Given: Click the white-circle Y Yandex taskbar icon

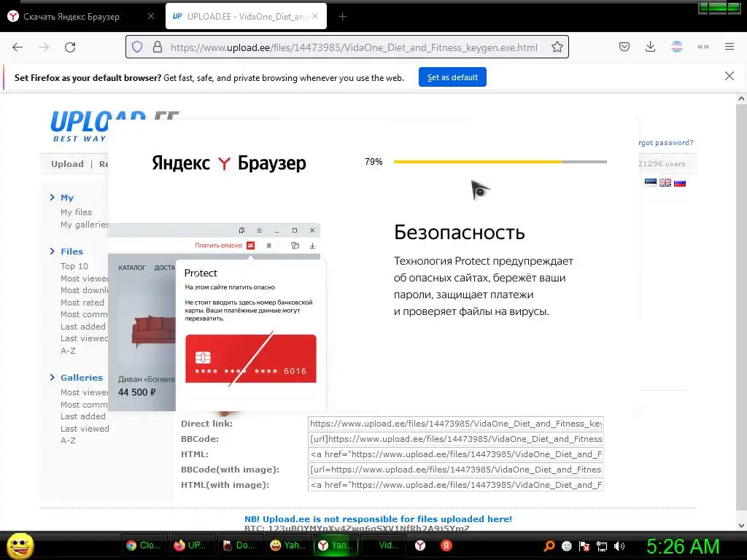Looking at the screenshot, I should click(420, 545).
